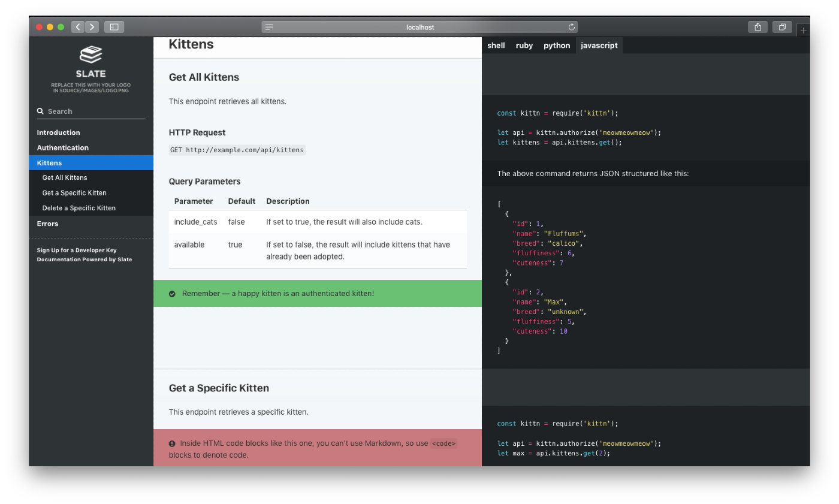Switch to the python code tab

click(556, 45)
